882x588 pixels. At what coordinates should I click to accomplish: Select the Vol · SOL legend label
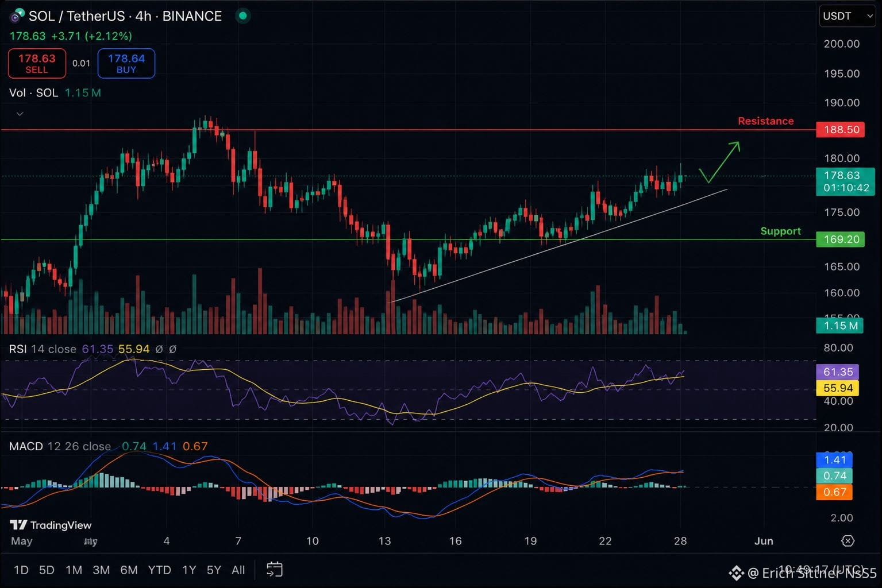pyautogui.click(x=34, y=92)
